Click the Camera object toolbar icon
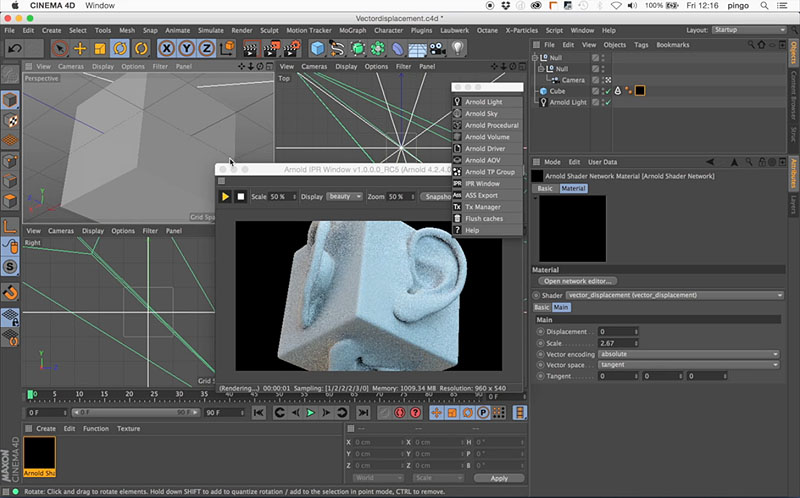This screenshot has height=498, width=800. (436, 48)
